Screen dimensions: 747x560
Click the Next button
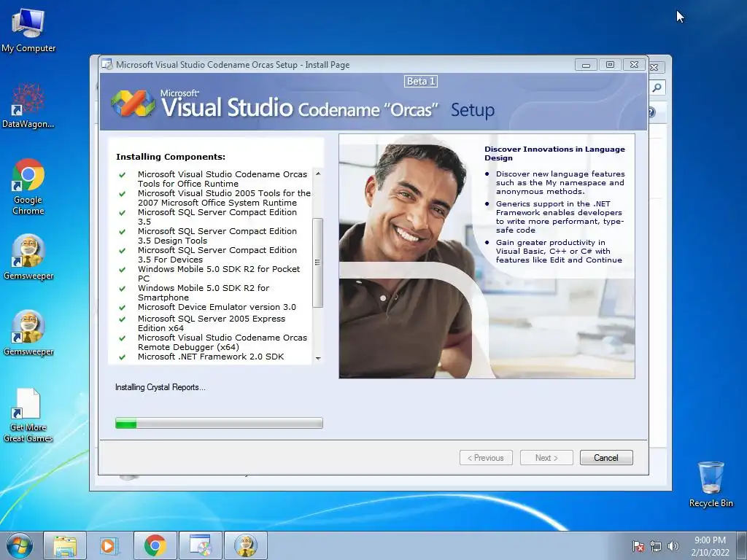546,458
